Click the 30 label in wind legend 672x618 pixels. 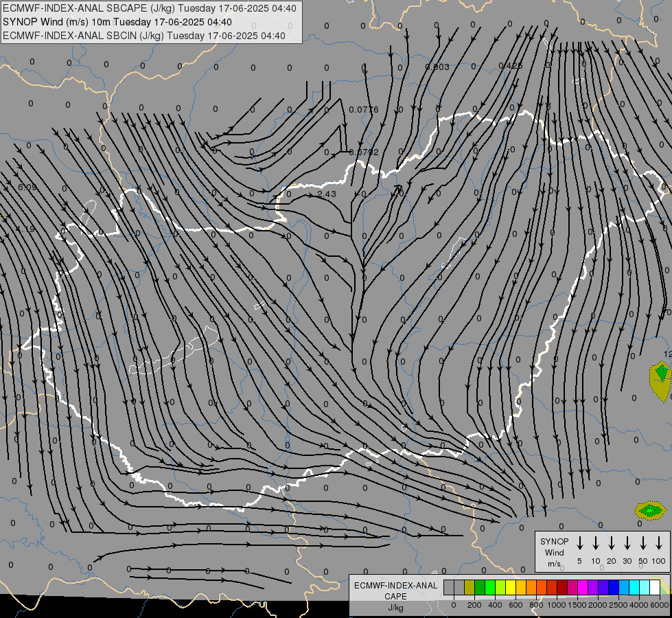click(x=627, y=561)
